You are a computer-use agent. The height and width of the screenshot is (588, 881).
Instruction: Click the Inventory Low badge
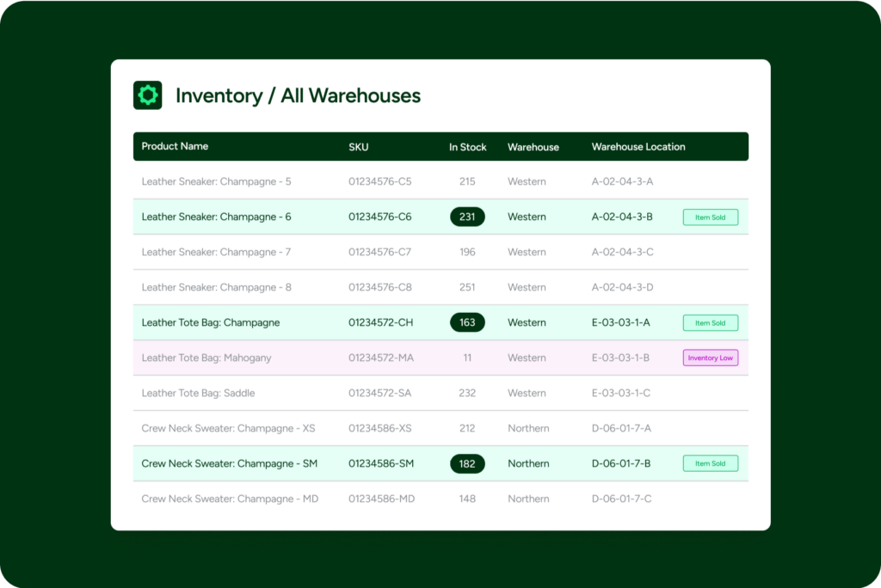point(710,358)
